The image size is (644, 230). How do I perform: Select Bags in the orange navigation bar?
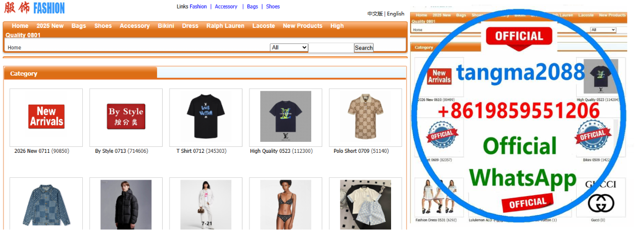click(x=79, y=26)
